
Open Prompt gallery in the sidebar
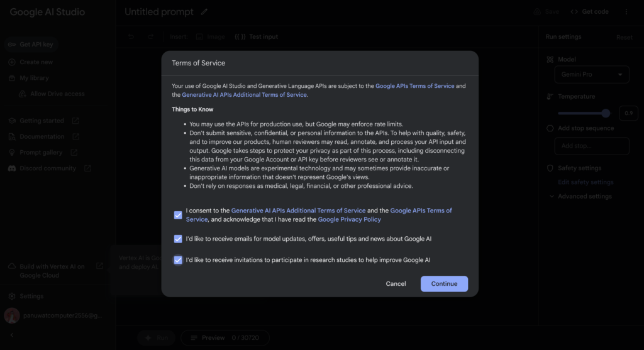click(x=41, y=153)
